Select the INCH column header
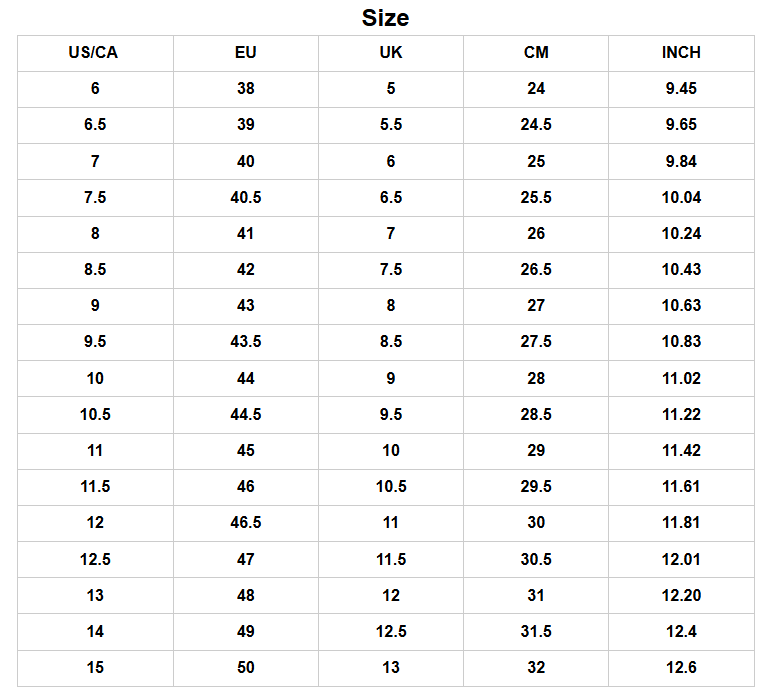This screenshot has width=770, height=694. pyautogui.click(x=681, y=53)
